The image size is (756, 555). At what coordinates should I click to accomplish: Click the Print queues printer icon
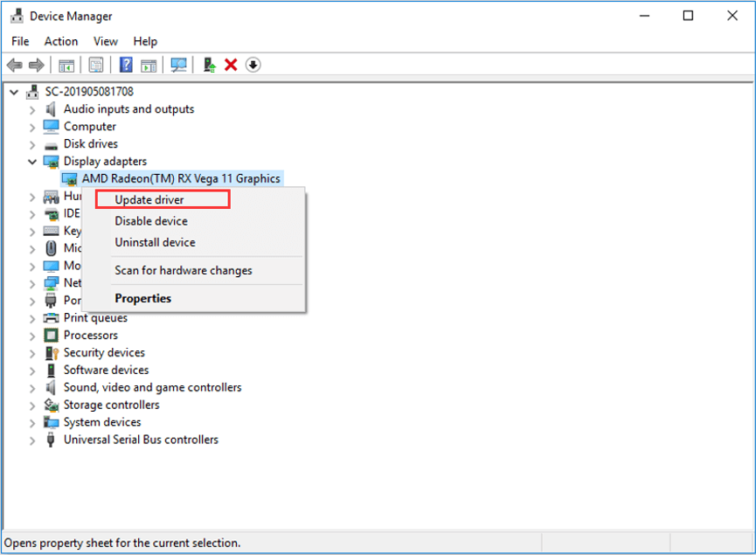51,318
